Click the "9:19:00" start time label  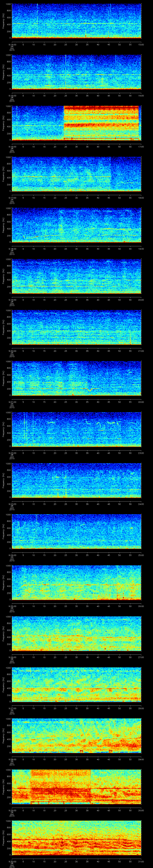tap(12, 300)
